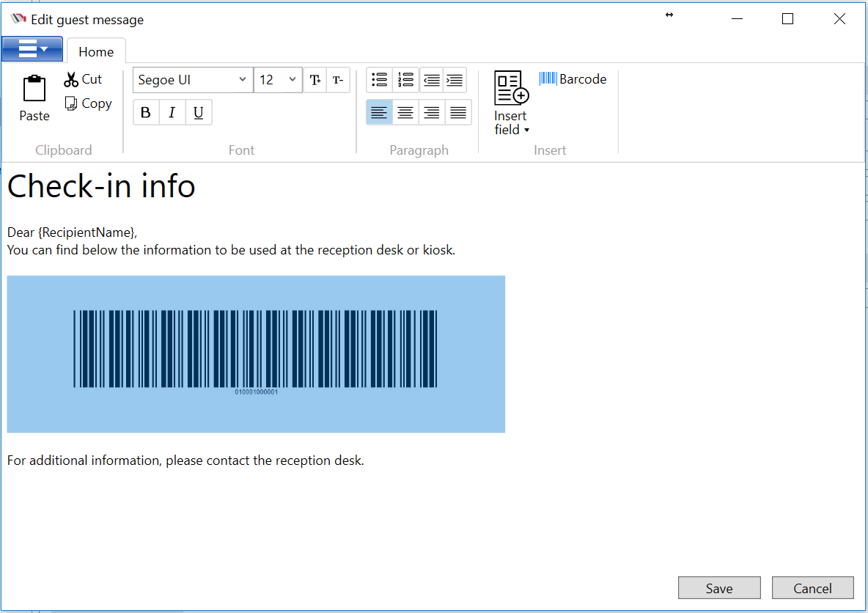Save the guest message
The image size is (868, 613).
tap(719, 588)
